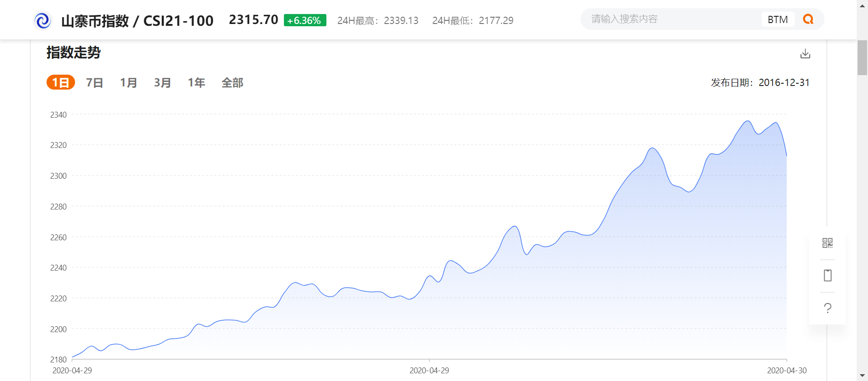Open the mobile phone icon in side panel
The image size is (868, 381).
827,276
